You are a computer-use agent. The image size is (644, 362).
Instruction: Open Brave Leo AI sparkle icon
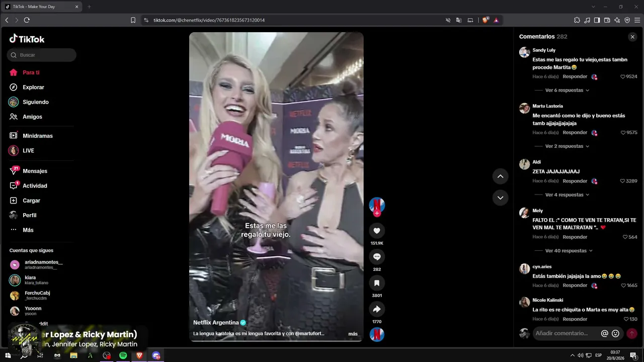point(617,20)
